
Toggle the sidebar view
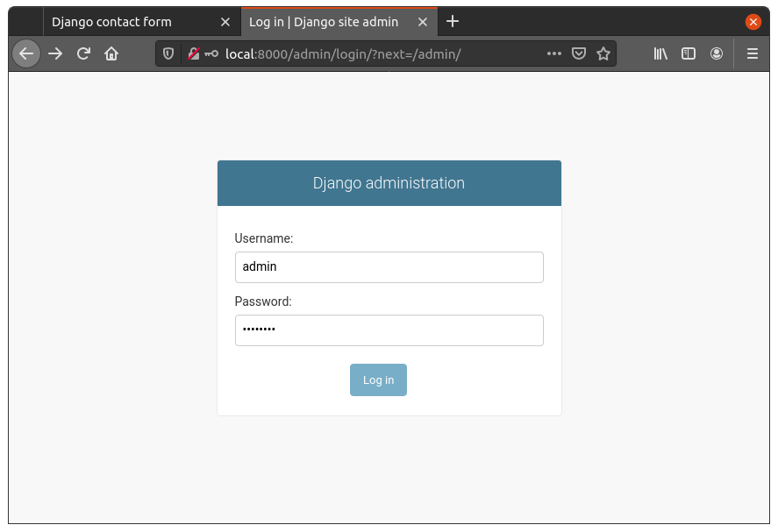pyautogui.click(x=689, y=53)
